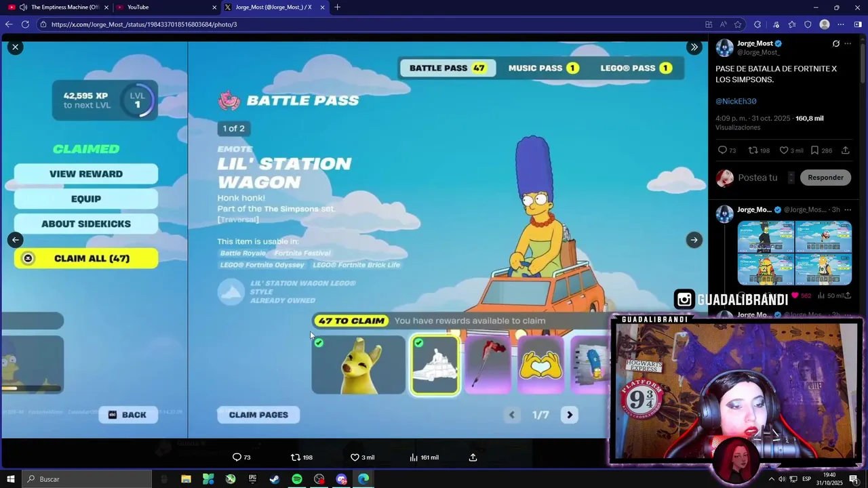The height and width of the screenshot is (488, 868).
Task: Open Spotify from taskbar
Action: pos(297,479)
